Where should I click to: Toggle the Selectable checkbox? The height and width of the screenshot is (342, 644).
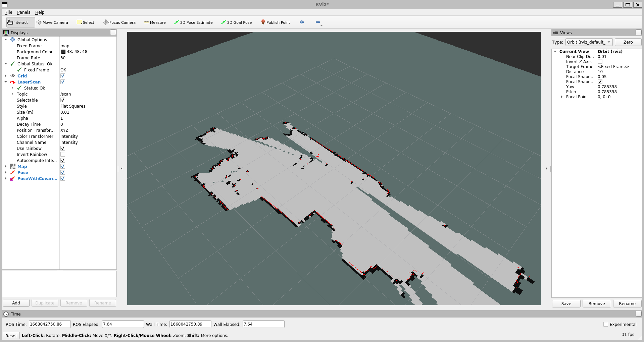63,100
